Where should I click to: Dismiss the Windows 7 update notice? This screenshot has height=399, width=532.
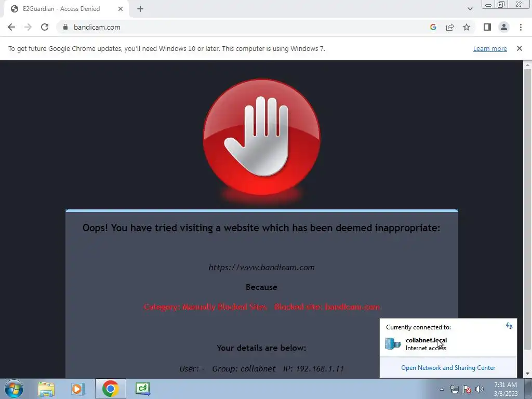519,48
